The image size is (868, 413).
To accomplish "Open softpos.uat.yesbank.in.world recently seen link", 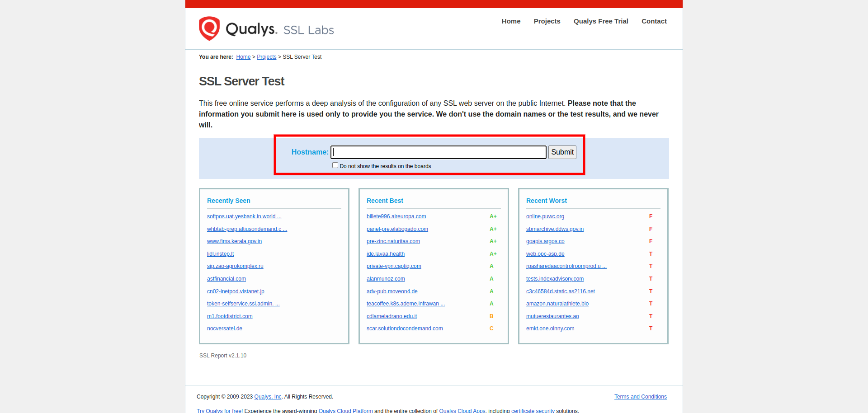I will tap(244, 216).
